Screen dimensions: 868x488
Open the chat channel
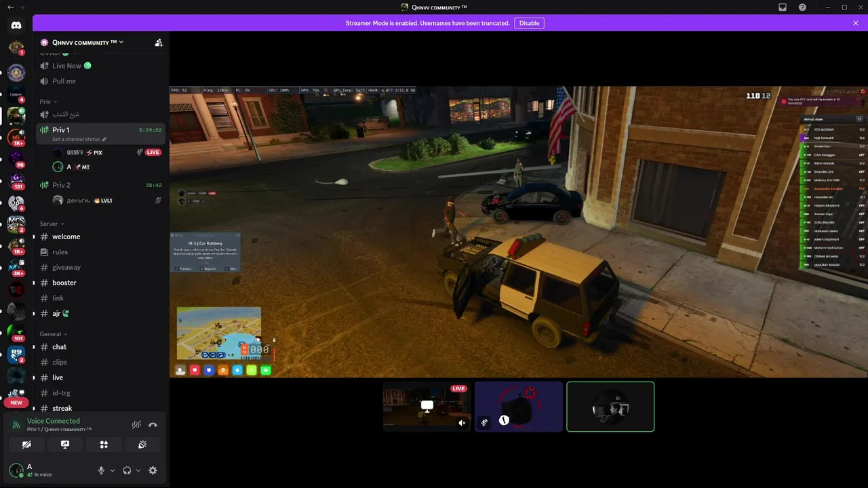coord(100,347)
